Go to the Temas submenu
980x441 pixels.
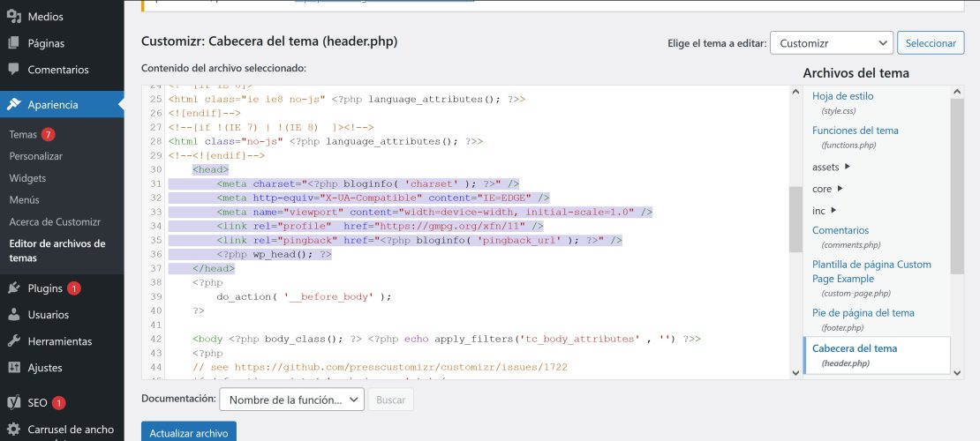[x=23, y=134]
